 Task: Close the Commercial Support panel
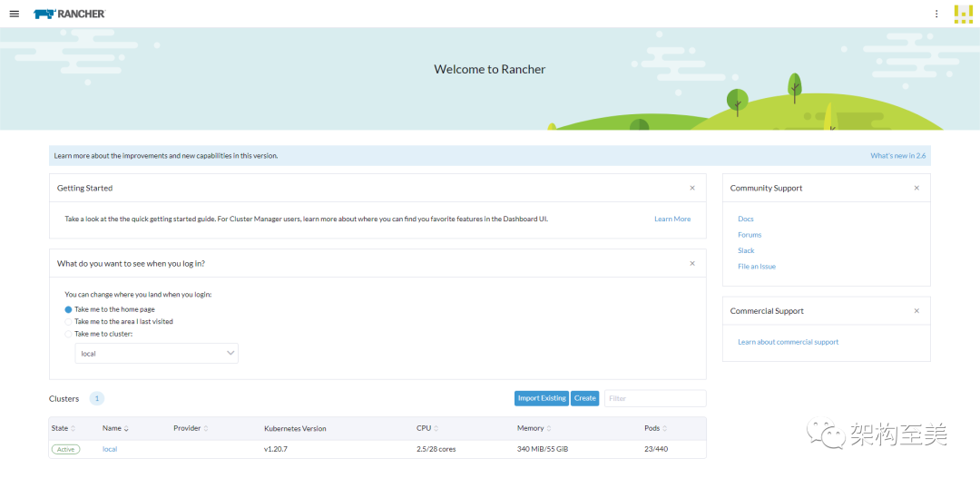point(916,310)
